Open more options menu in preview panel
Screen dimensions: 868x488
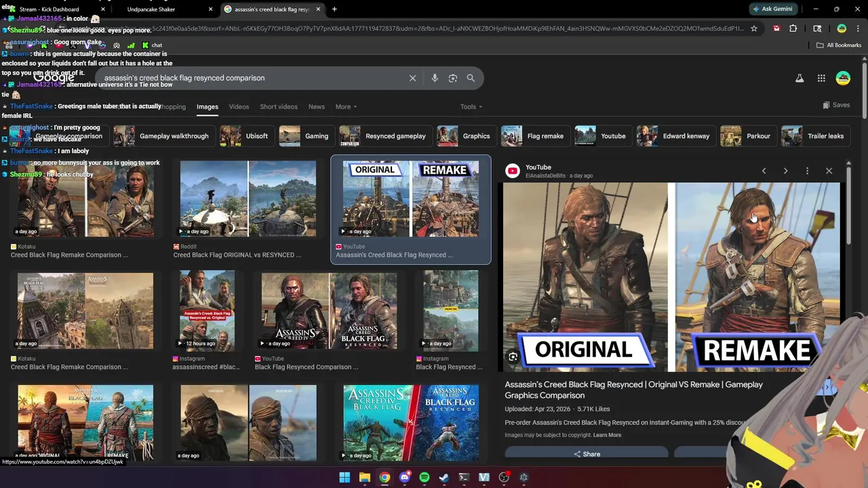coord(807,171)
